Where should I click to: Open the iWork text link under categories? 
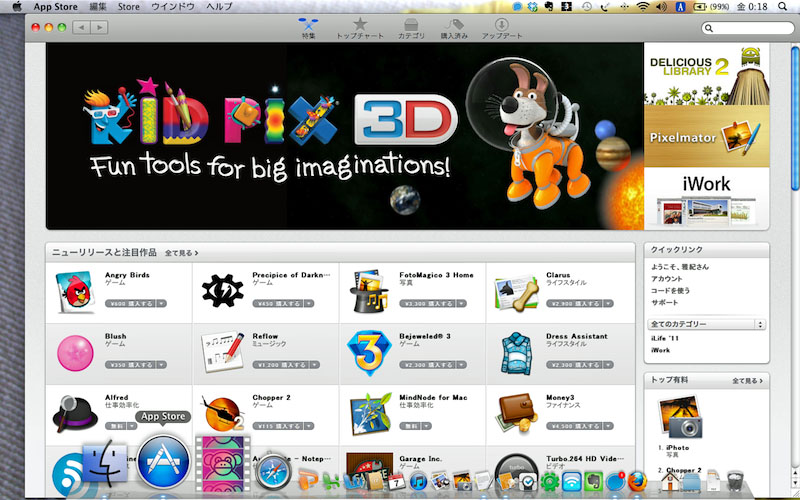pos(660,350)
